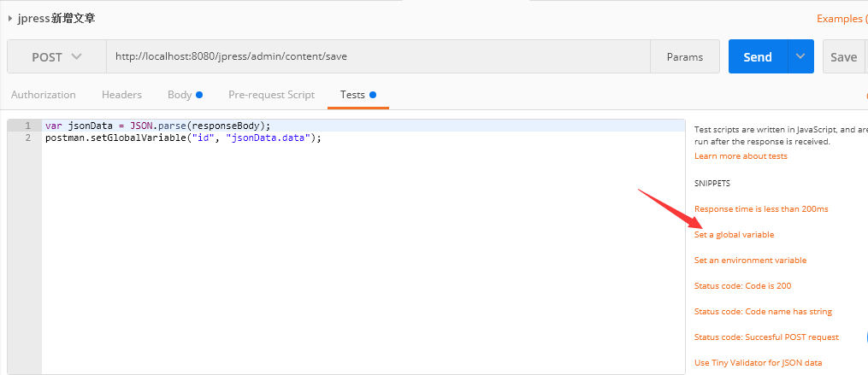
Task: Open the Pre-request Script tab
Action: coord(271,95)
